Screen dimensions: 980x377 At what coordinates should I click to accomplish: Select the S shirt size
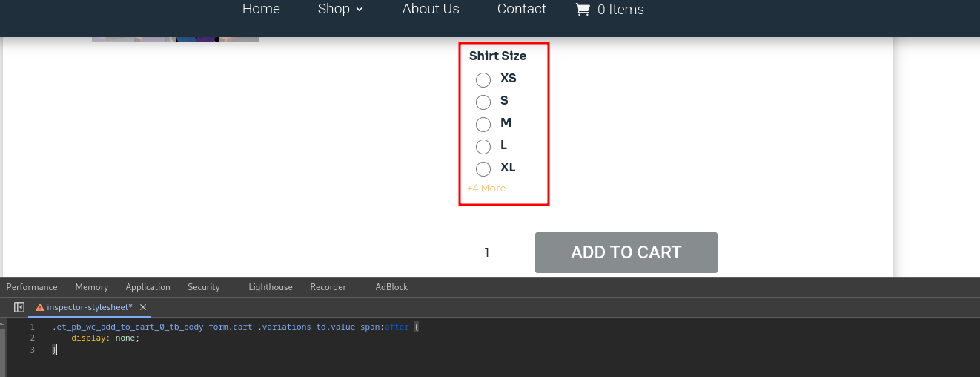483,102
